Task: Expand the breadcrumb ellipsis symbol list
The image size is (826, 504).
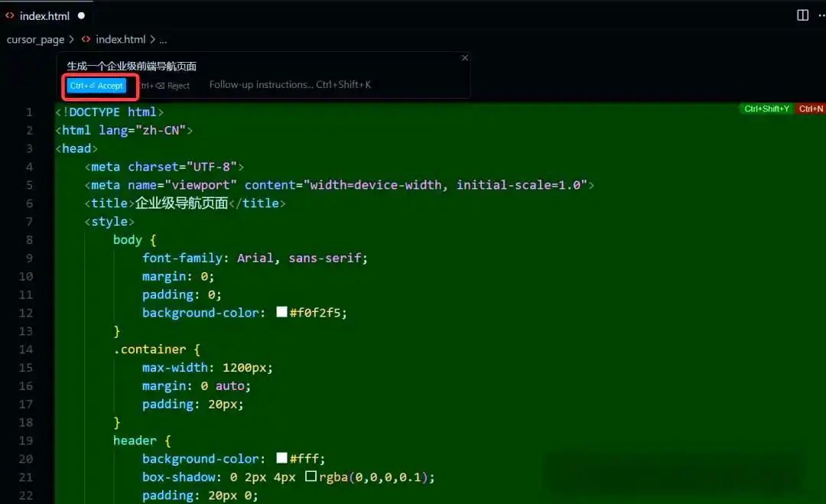Action: pos(163,39)
